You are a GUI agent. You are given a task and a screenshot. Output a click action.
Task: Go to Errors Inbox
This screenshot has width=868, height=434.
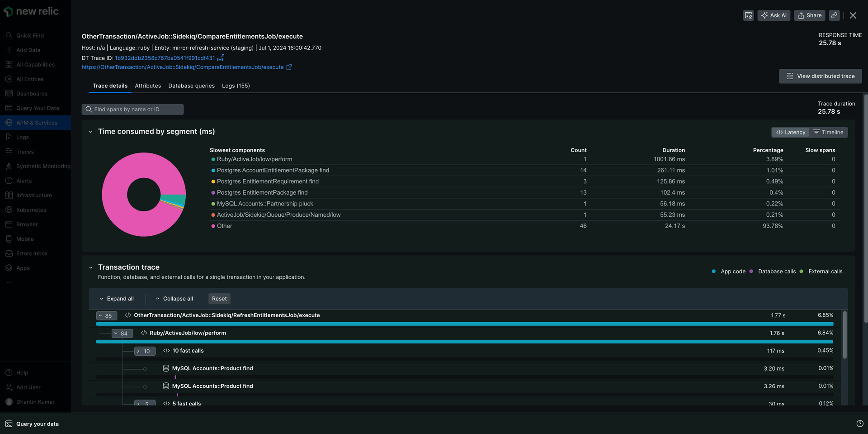click(32, 253)
